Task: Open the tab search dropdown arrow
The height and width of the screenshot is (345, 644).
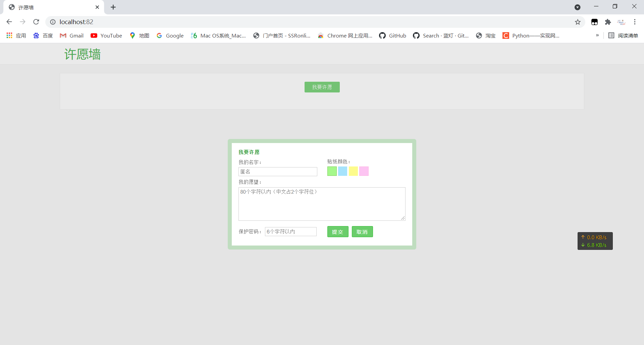Action: point(577,7)
